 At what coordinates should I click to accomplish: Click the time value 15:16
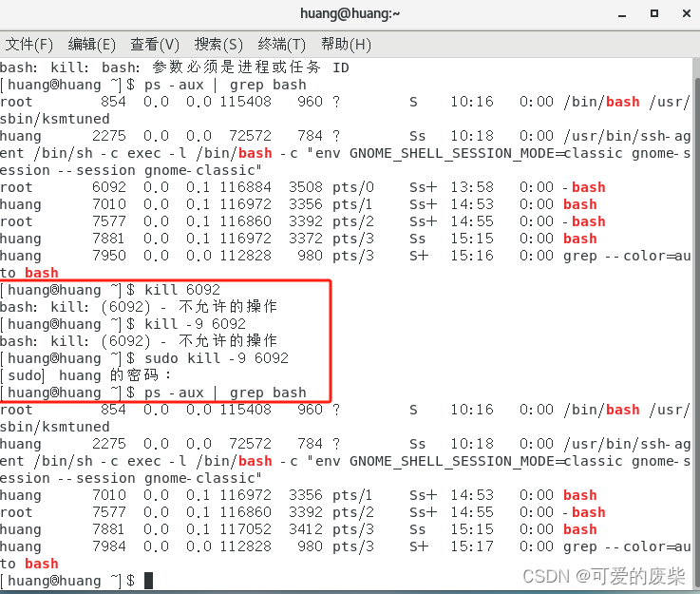coord(472,256)
